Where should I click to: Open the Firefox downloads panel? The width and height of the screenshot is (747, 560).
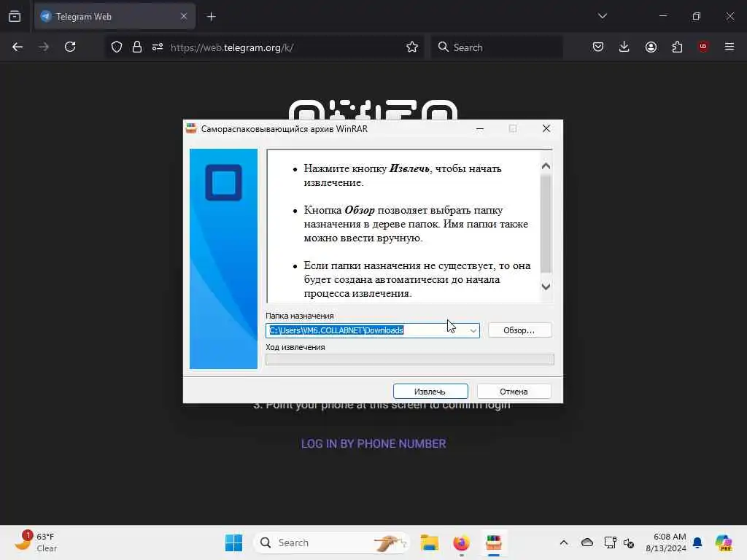coord(624,47)
